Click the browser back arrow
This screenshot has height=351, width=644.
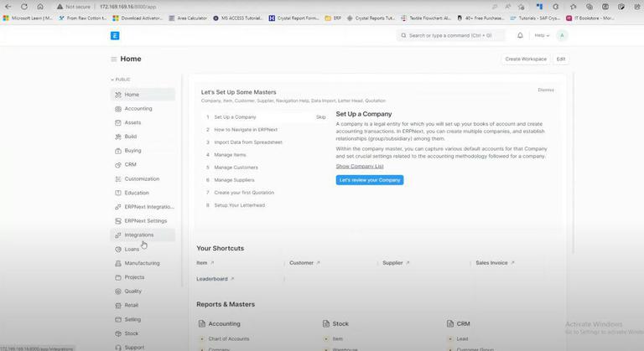8,7
